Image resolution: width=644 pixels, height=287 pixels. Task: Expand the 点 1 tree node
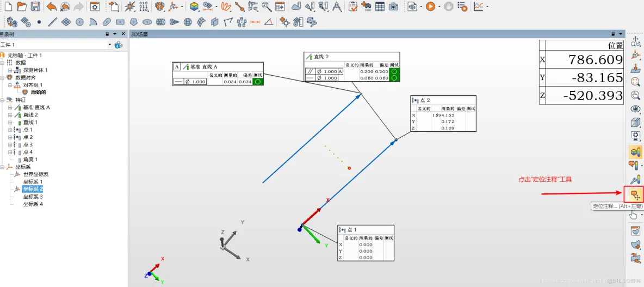[x=9, y=130]
